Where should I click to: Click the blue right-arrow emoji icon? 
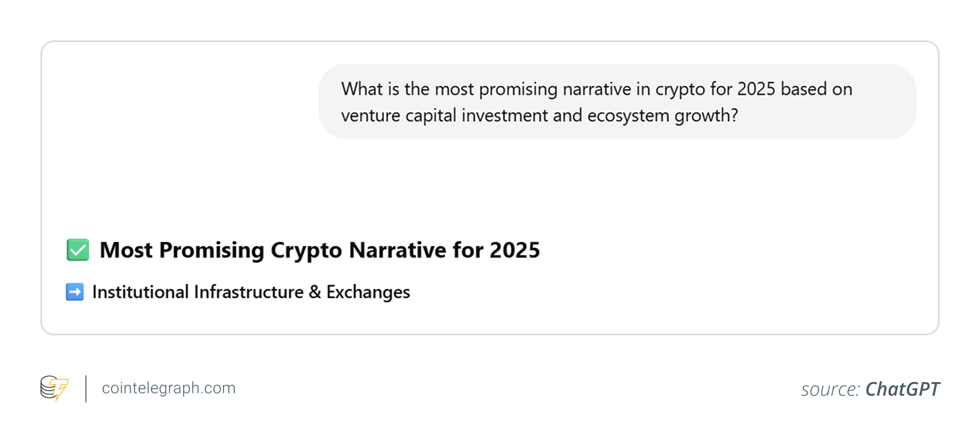74,292
